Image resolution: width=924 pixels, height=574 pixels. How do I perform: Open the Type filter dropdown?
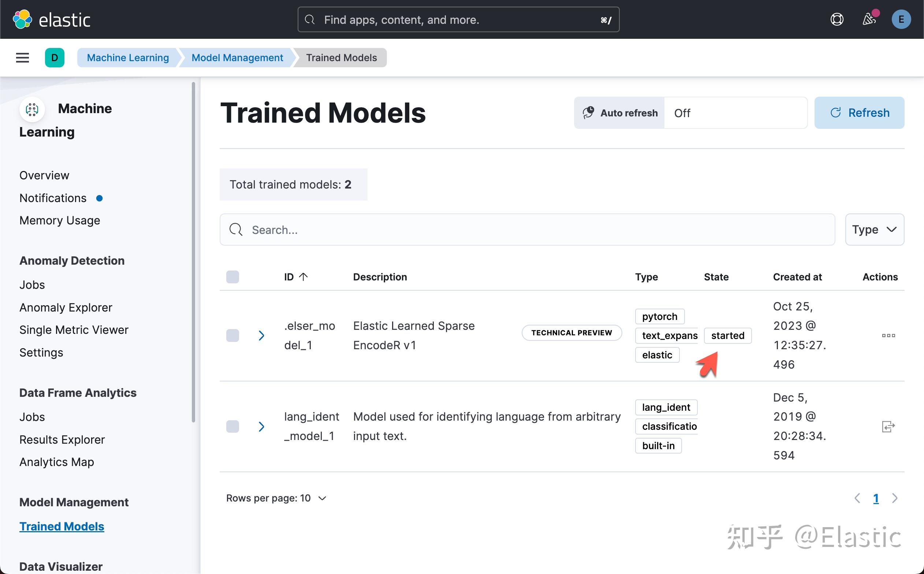click(874, 230)
